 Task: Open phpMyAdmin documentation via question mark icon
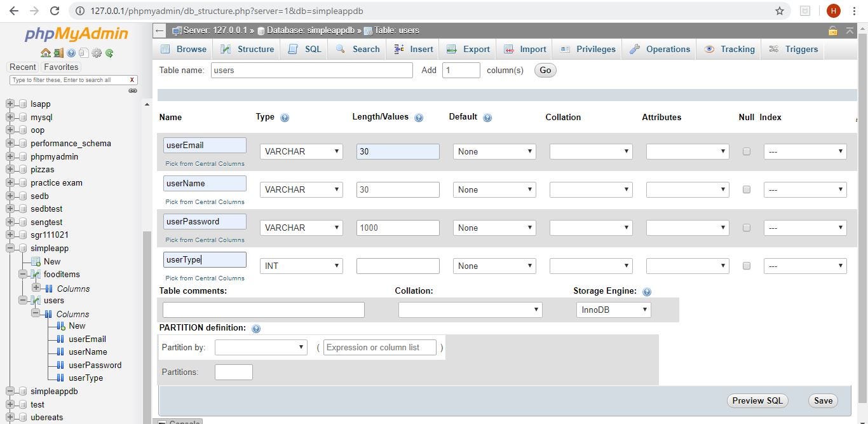[x=70, y=53]
